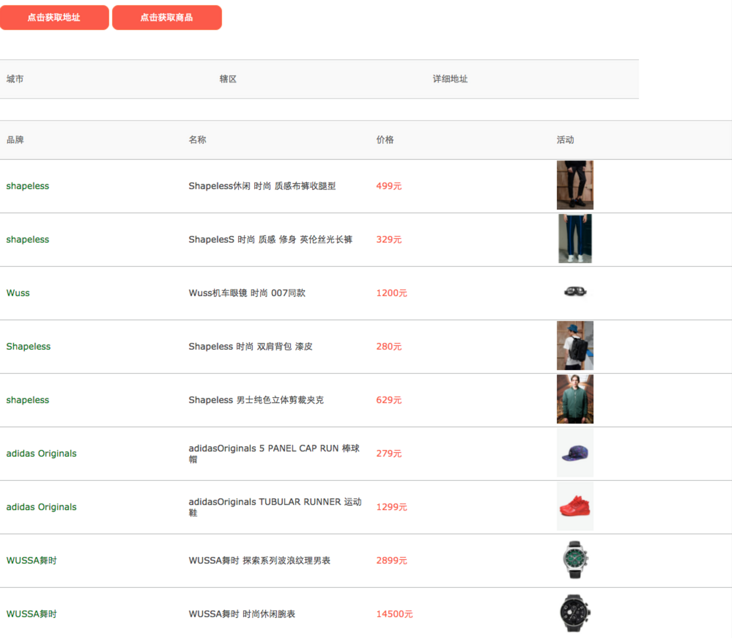Select the Shapeless brand in the 280元 row
The height and width of the screenshot is (638, 732).
(28, 346)
